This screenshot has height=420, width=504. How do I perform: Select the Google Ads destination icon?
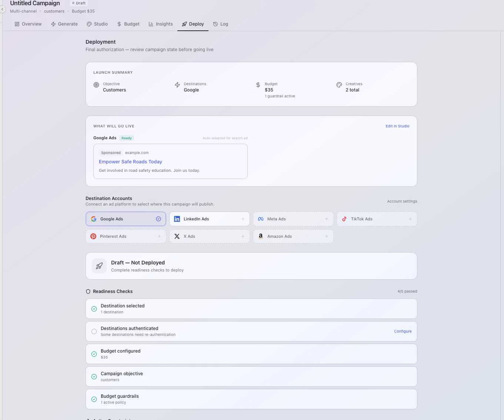coord(93,219)
